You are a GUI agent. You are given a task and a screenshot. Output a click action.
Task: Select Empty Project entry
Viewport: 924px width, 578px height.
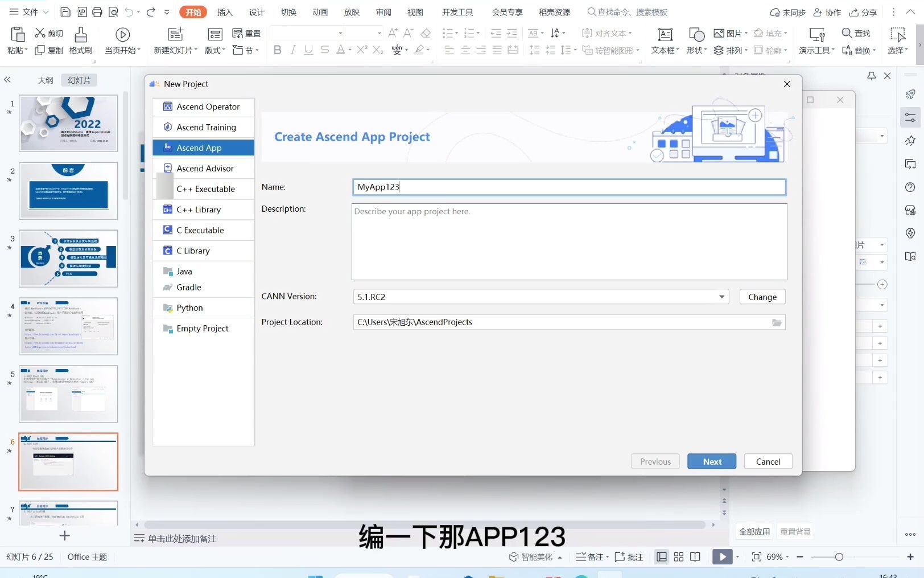[203, 328]
